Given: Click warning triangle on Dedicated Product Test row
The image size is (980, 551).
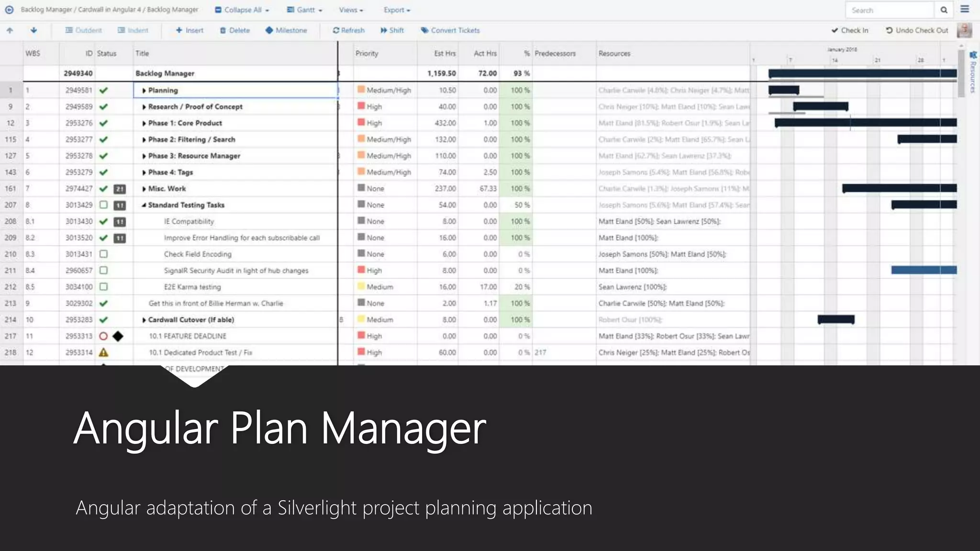Looking at the screenshot, I should tap(103, 353).
